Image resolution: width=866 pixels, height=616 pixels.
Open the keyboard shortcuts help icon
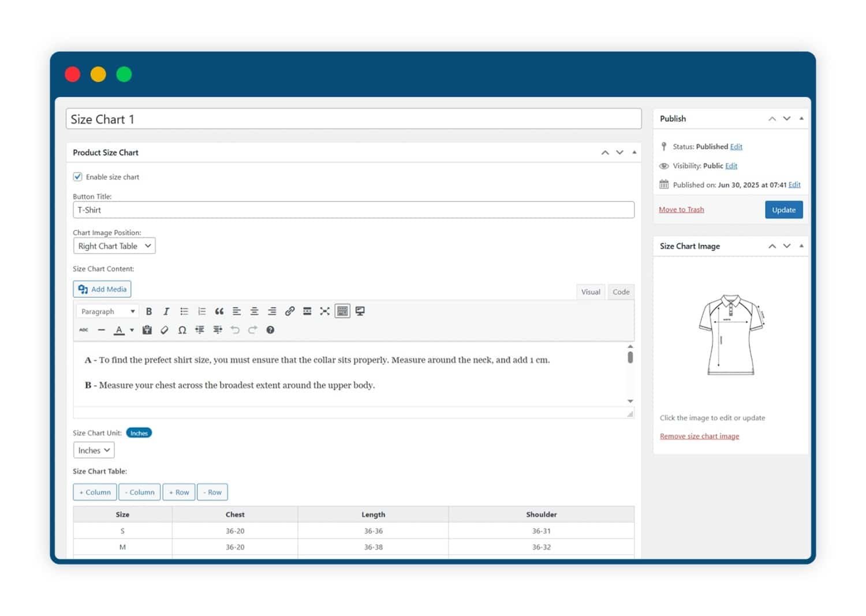click(x=270, y=330)
